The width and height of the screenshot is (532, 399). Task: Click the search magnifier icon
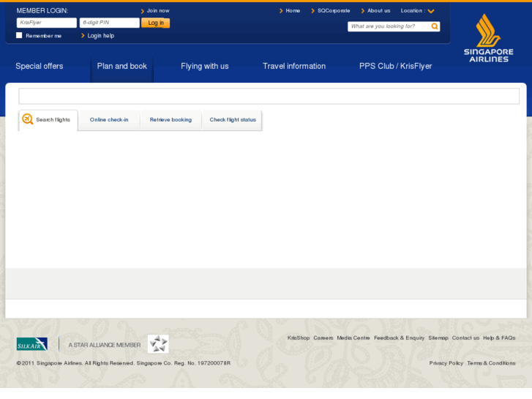pyautogui.click(x=434, y=26)
